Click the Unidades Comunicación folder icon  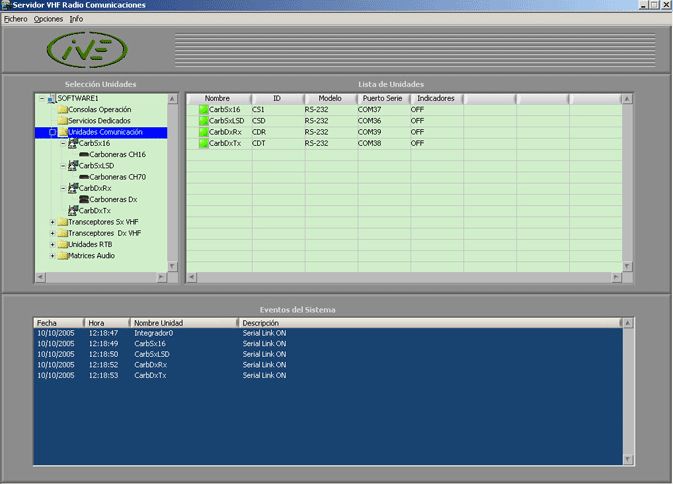point(63,132)
